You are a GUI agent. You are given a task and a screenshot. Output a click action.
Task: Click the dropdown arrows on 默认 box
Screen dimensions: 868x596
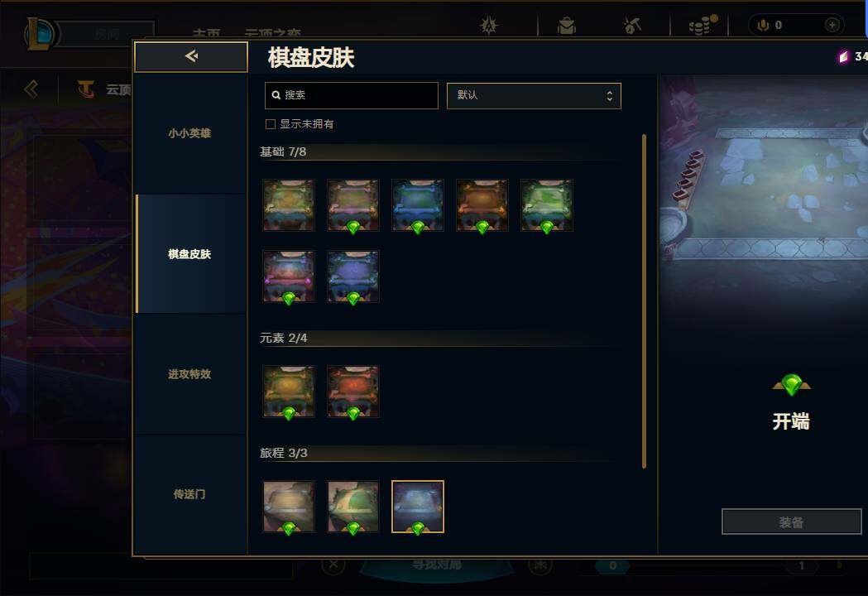click(610, 96)
